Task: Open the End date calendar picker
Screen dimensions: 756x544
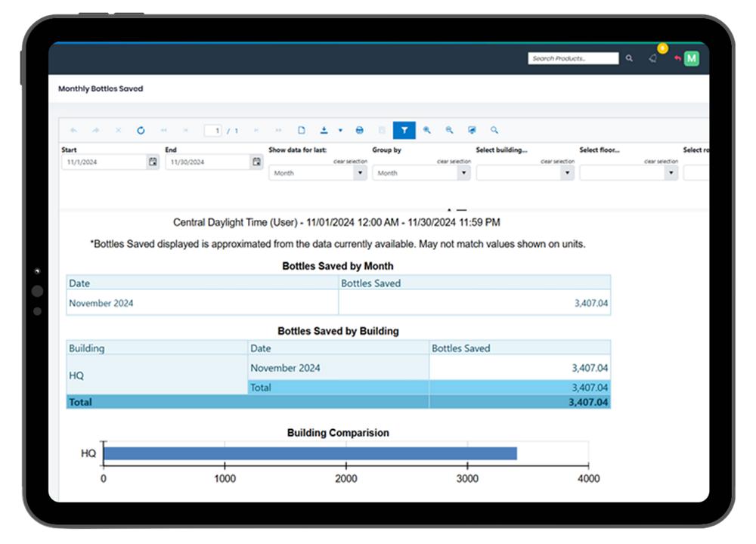Action: (256, 160)
